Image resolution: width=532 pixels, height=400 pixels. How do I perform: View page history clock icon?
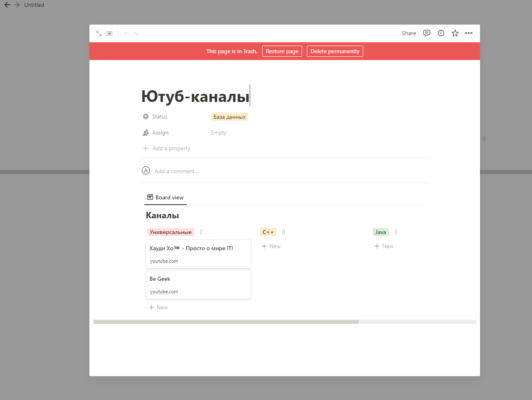click(441, 33)
